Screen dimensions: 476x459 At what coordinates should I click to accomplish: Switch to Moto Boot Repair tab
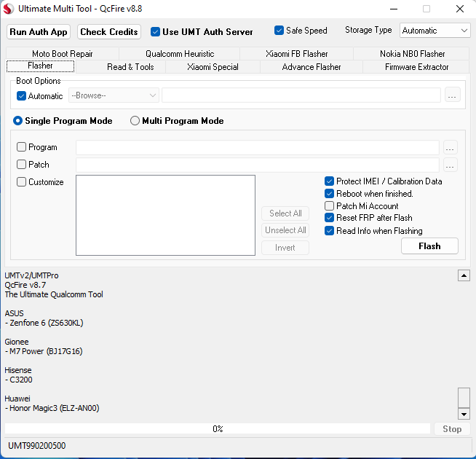point(63,54)
